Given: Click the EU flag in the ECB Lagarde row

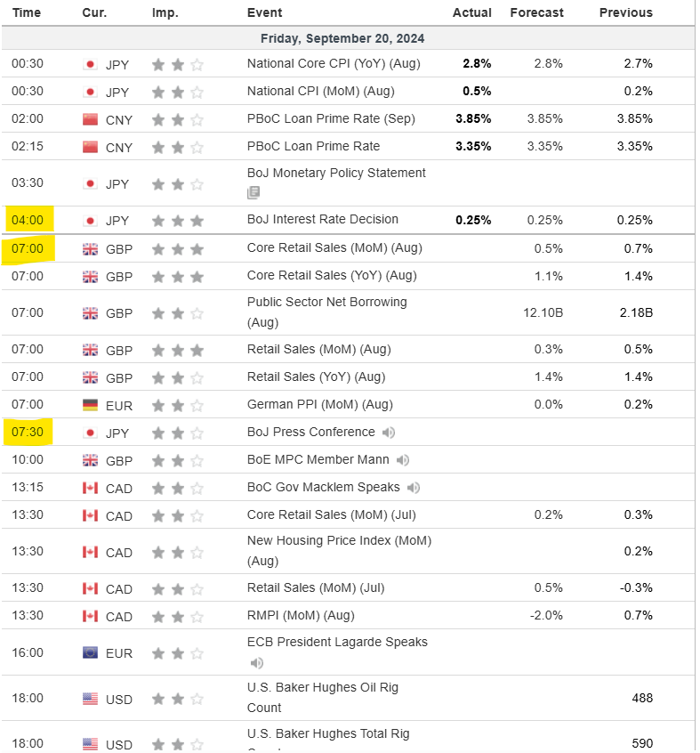Looking at the screenshot, I should [90, 653].
